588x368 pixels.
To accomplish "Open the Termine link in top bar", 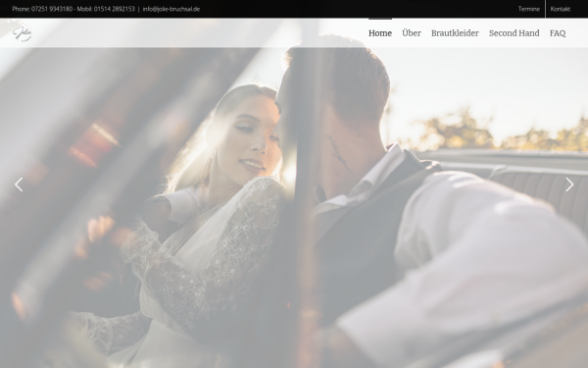I will [x=529, y=9].
